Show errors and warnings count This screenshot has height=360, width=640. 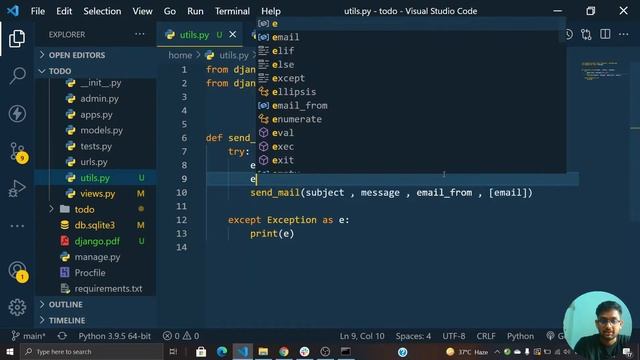(x=181, y=336)
